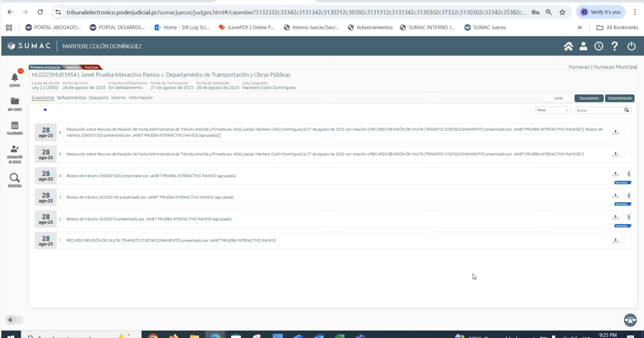Open Asignación de Oficio icon
This screenshot has height=338, width=644.
[15, 149]
